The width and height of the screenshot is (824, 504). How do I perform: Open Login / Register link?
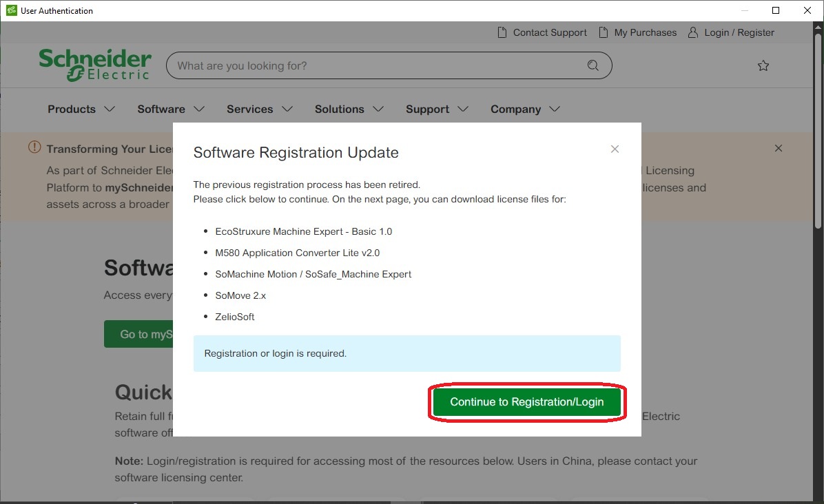click(x=739, y=32)
